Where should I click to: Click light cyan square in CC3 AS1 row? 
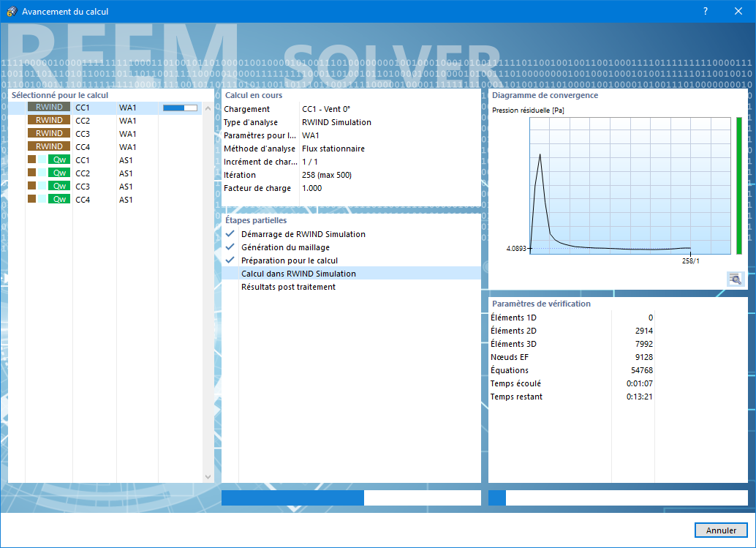[42, 186]
